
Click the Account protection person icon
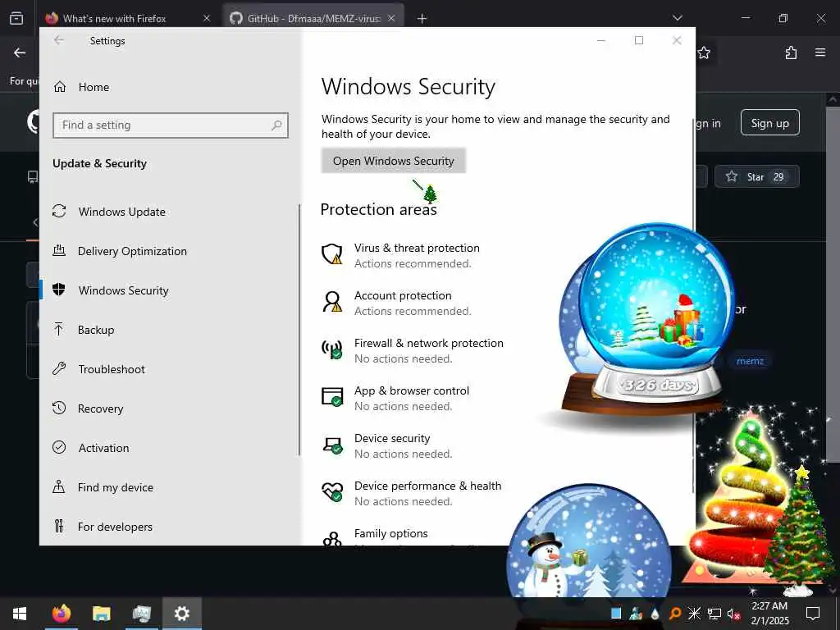332,302
